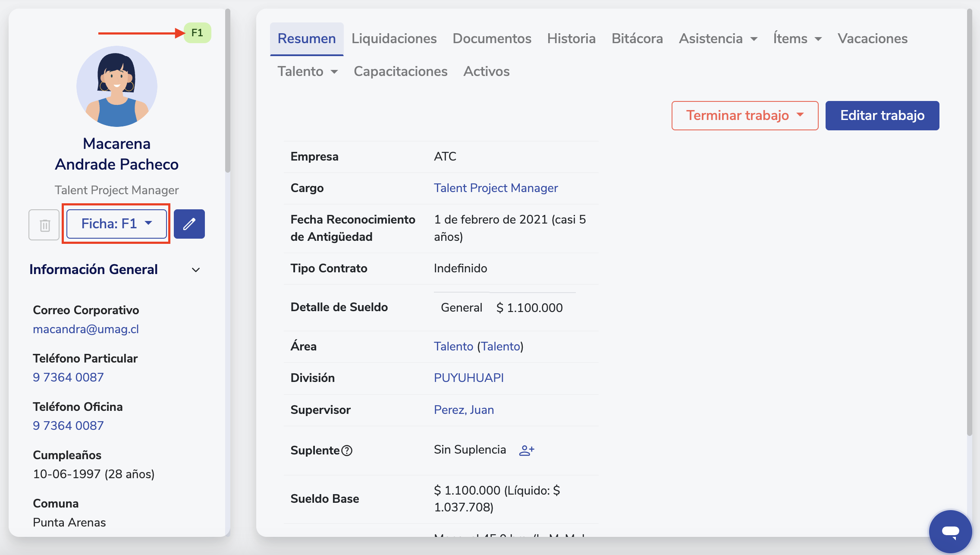Click the Suplente help question icon
The image size is (980, 555).
coord(347,451)
